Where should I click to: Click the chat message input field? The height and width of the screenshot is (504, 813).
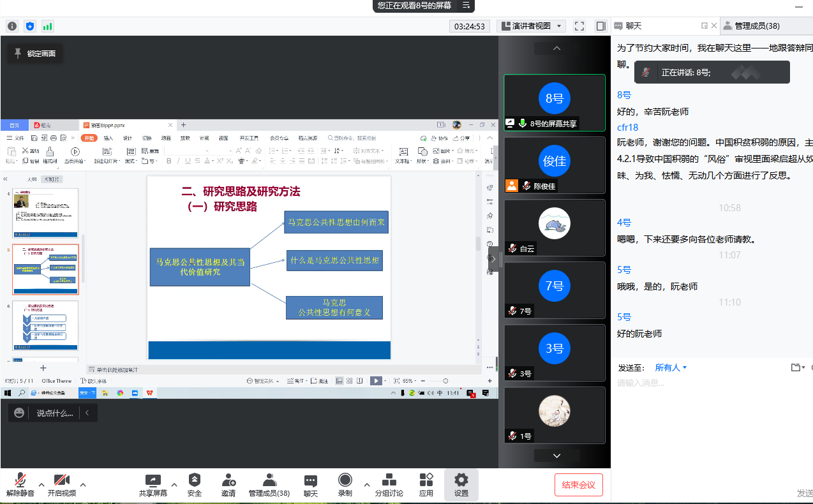coord(702,383)
